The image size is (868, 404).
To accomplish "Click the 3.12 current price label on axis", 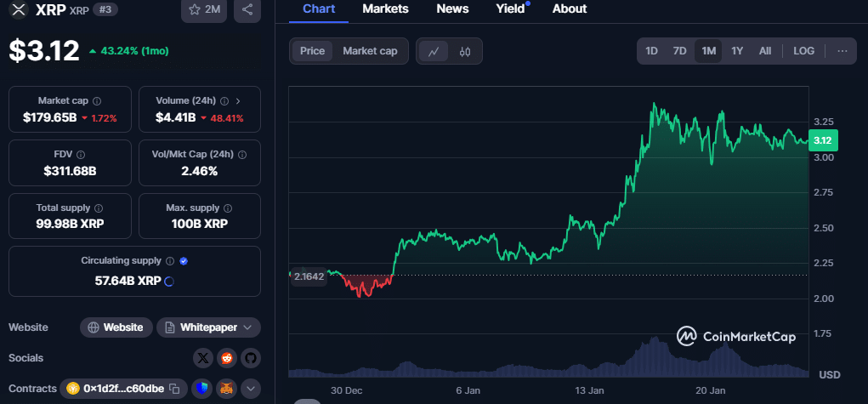I will (823, 140).
